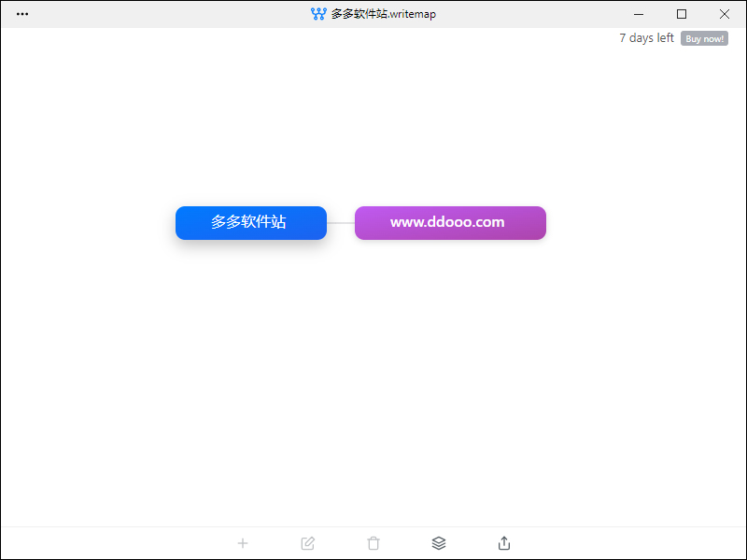Activate the upload/export toolbar item
This screenshot has width=747, height=560.
(x=504, y=543)
